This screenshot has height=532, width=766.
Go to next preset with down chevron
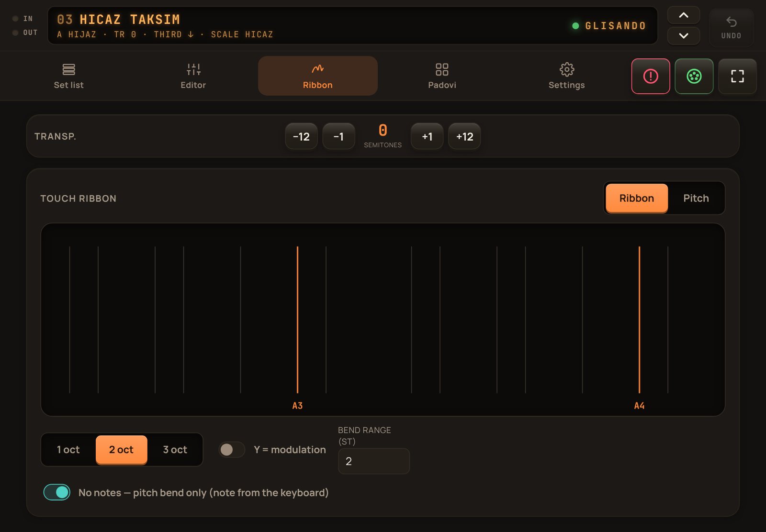pos(684,36)
